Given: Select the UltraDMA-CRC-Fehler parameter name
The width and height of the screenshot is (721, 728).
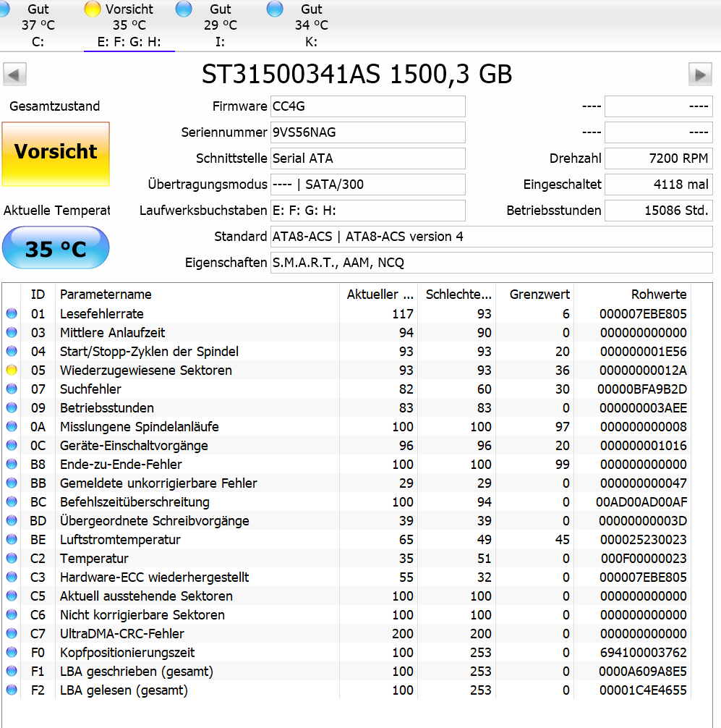Looking at the screenshot, I should click(x=122, y=634).
